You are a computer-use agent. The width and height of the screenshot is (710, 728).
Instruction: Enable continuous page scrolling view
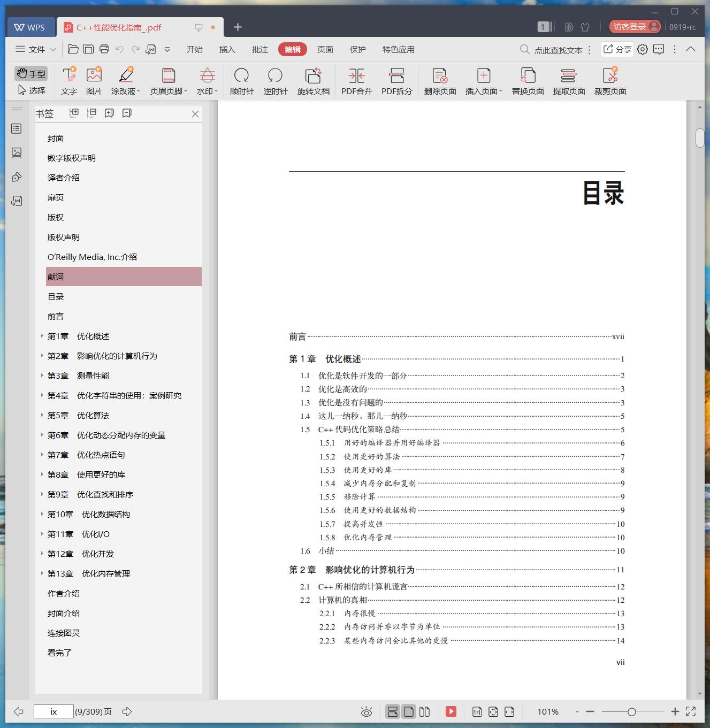(393, 711)
